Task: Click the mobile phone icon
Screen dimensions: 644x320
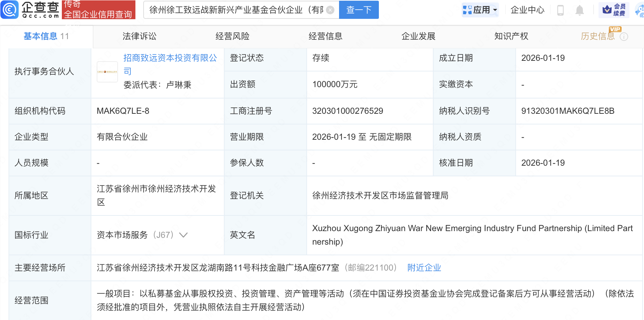Action: (560, 10)
